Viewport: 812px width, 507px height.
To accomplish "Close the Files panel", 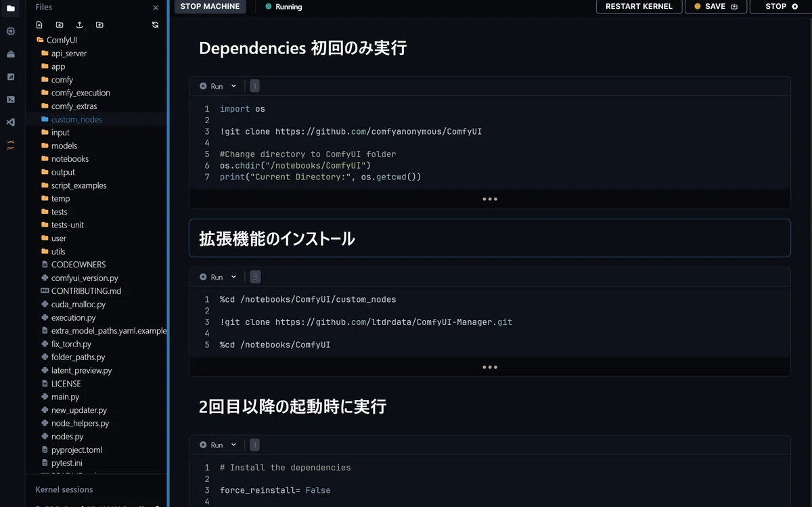I will click(156, 7).
